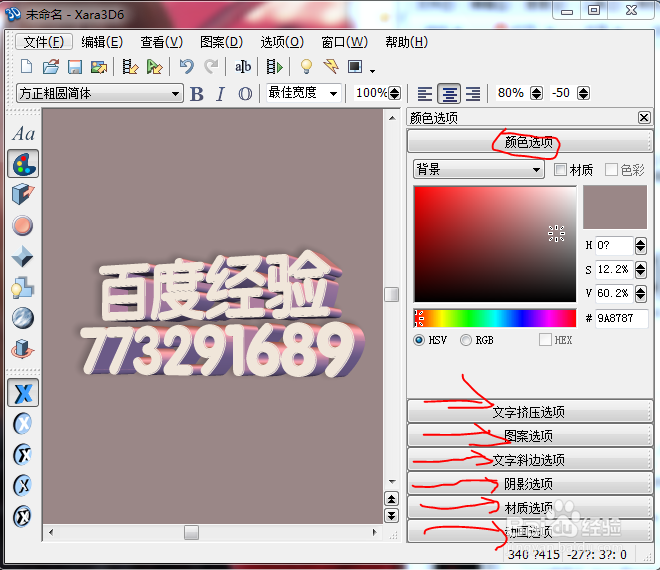Click the rainbow hue slider bar
The image size is (660, 570).
[495, 318]
